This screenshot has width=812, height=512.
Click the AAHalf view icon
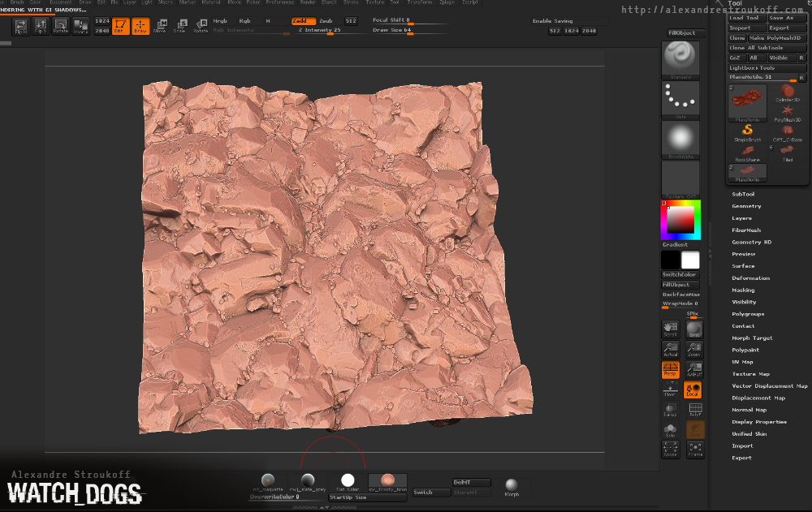(x=694, y=370)
